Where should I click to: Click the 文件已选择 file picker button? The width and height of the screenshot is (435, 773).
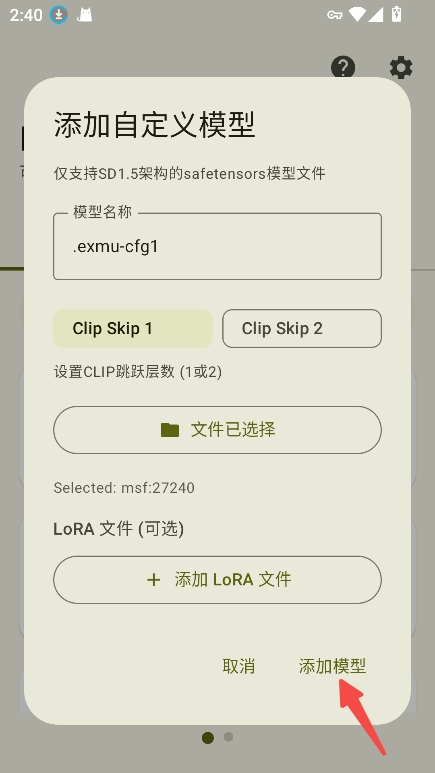pos(218,430)
